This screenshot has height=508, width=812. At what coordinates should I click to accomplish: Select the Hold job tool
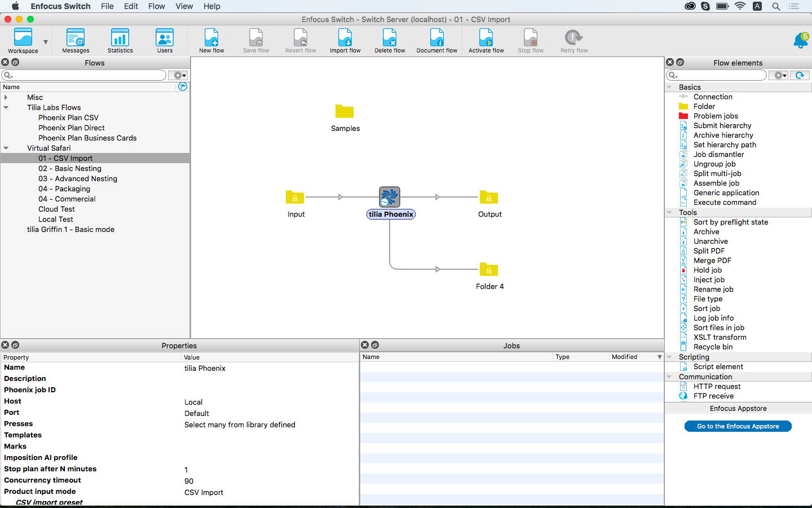pyautogui.click(x=707, y=270)
